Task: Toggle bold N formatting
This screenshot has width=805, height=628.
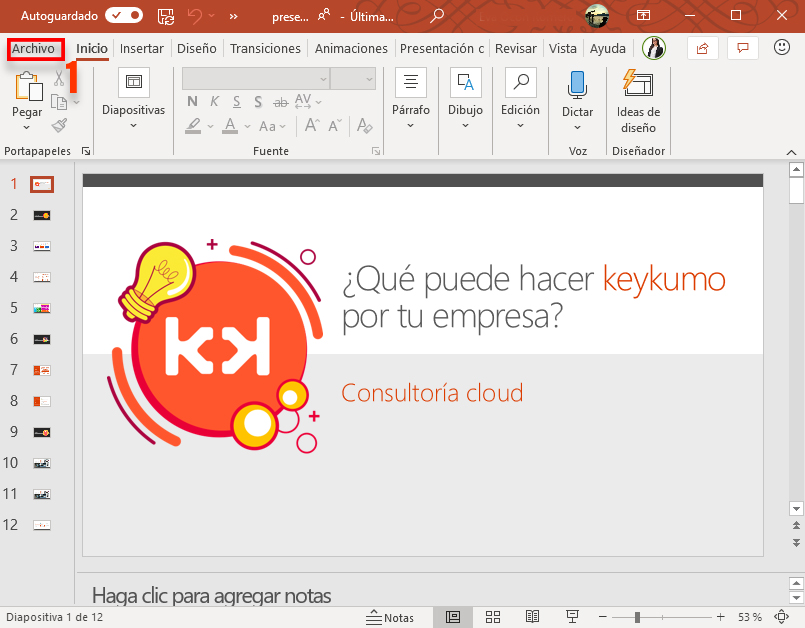Action: click(193, 102)
